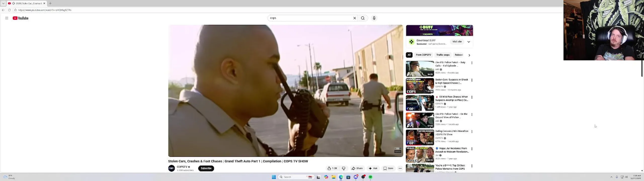Image resolution: width=644 pixels, height=181 pixels.
Task: Open options for 'Vegas Jail Incidents'
Action: tap(472, 149)
